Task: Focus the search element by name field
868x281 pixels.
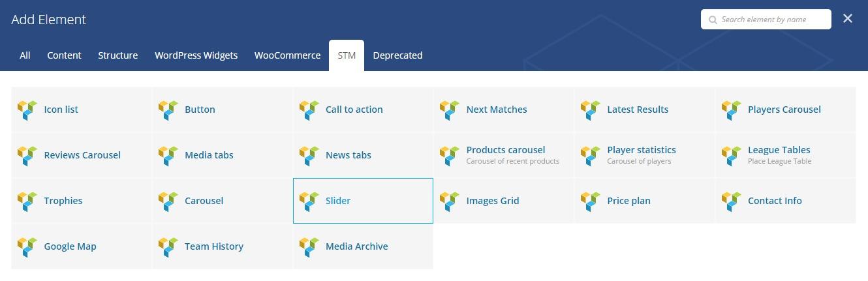Action: coord(771,20)
